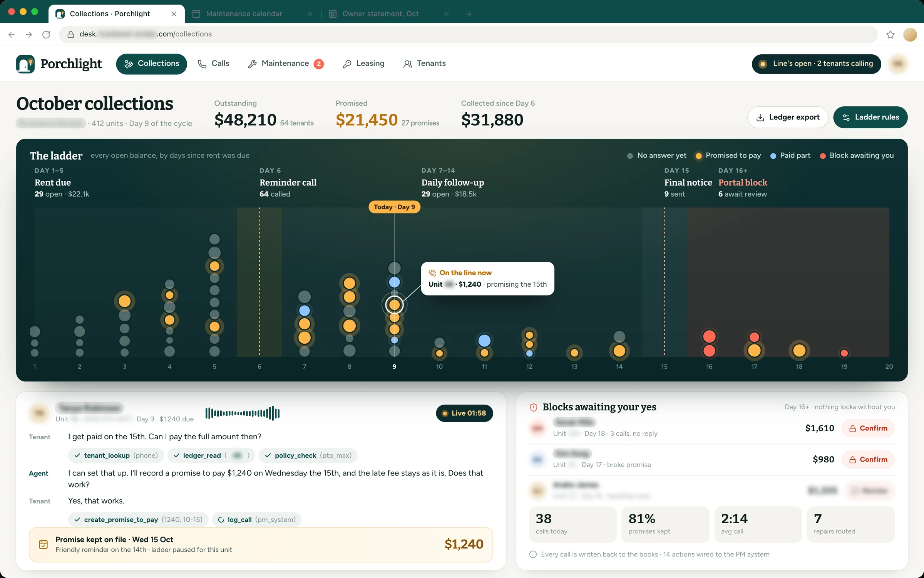Click the info icon next to Every call note
This screenshot has height=578, width=924.
[x=533, y=554]
